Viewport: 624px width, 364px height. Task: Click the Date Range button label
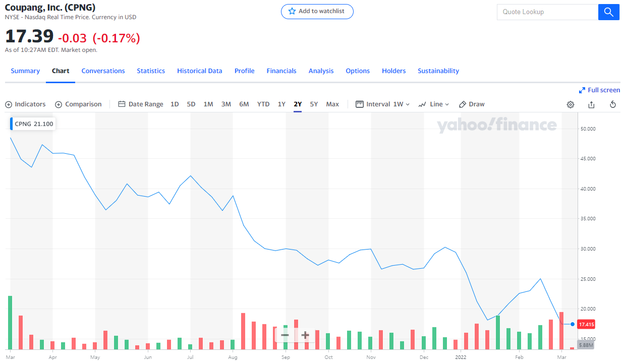(x=146, y=104)
